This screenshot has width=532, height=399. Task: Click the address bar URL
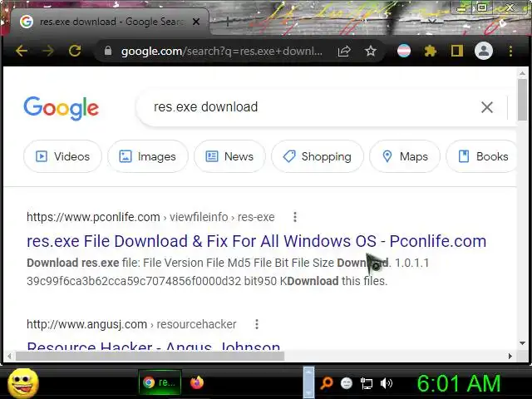(222, 52)
